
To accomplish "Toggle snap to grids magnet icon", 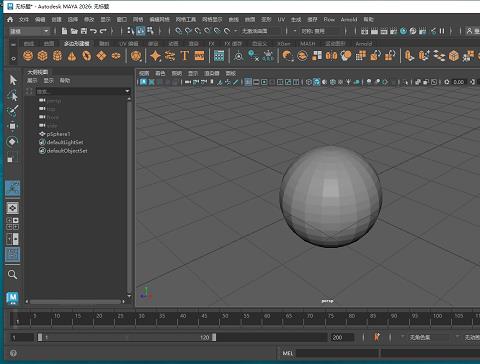I will pos(179,31).
